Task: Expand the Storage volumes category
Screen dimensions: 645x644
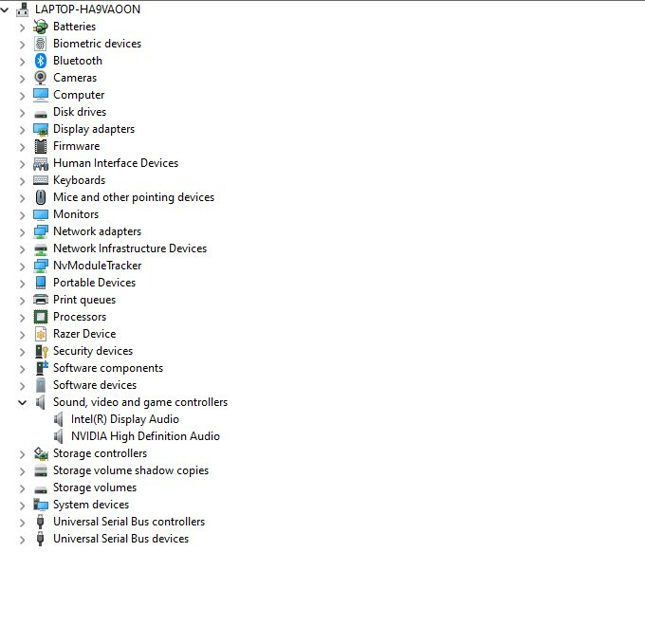Action: 22,488
